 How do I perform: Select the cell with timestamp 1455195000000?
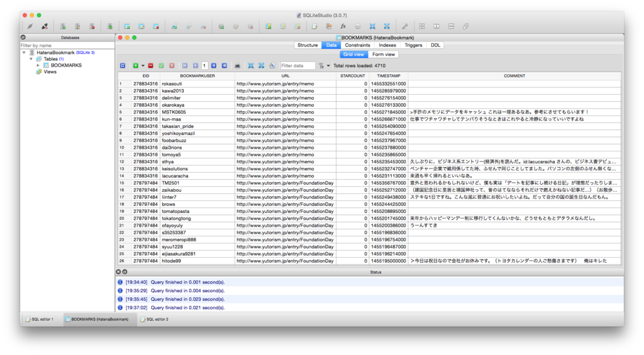pos(388,261)
